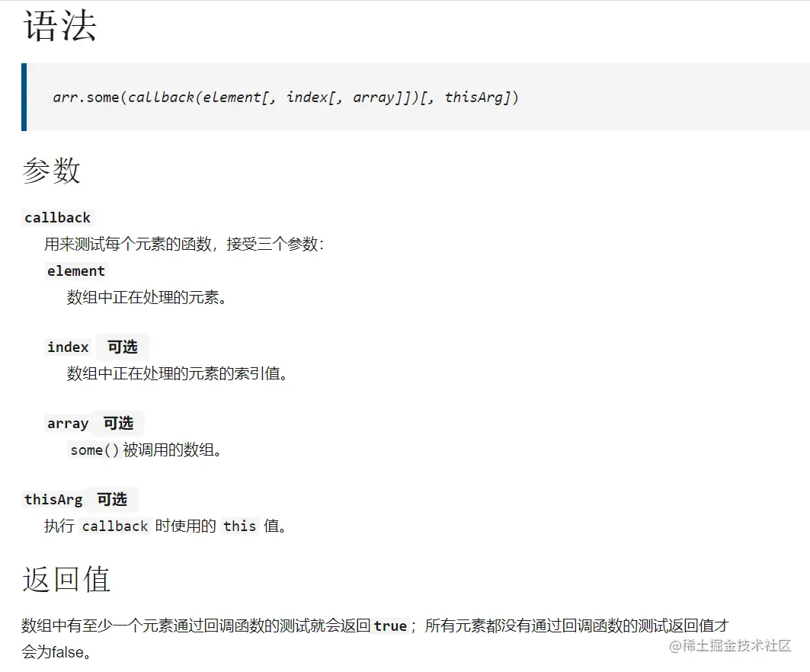Click the index parameter label

pos(68,347)
